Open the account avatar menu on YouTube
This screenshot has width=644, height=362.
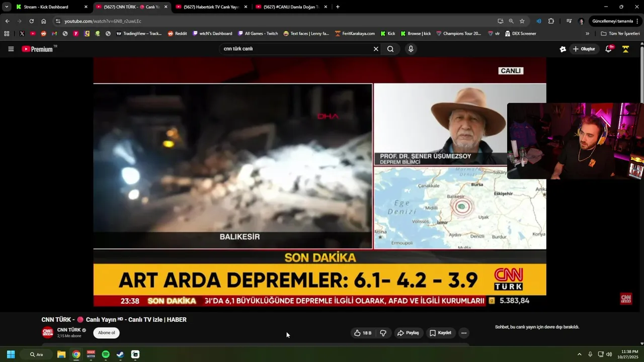[626, 49]
